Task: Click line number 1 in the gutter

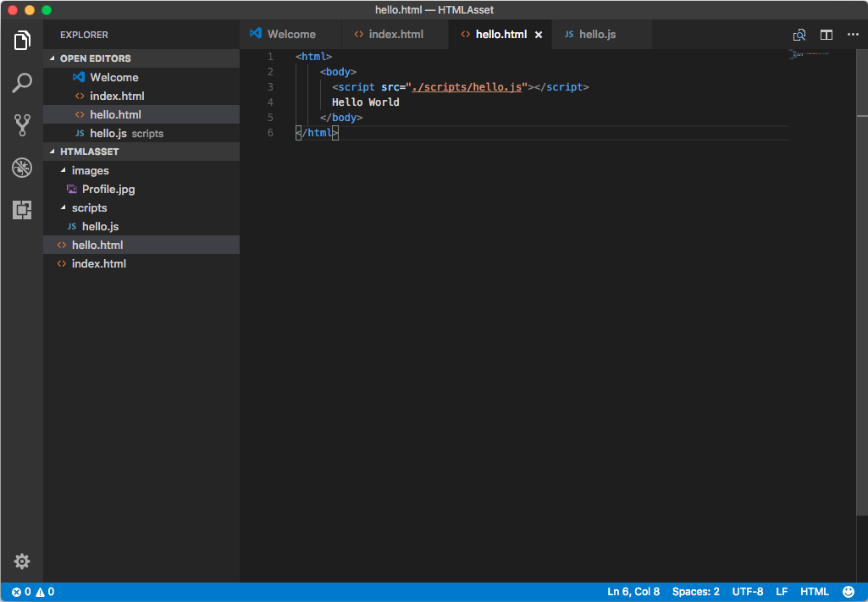Action: (270, 57)
